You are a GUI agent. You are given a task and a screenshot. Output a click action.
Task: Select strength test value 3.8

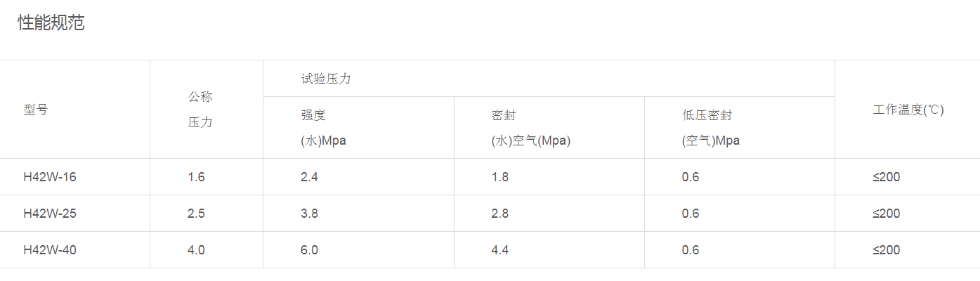tap(309, 214)
